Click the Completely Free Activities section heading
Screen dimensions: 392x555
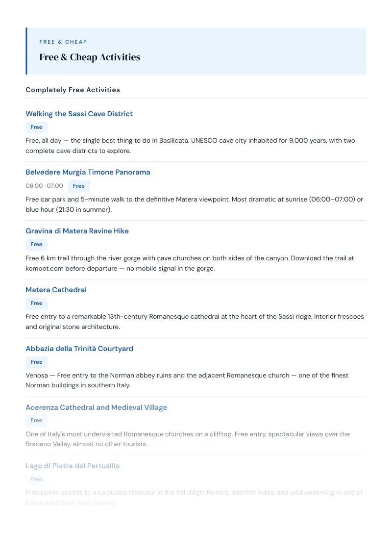73,90
